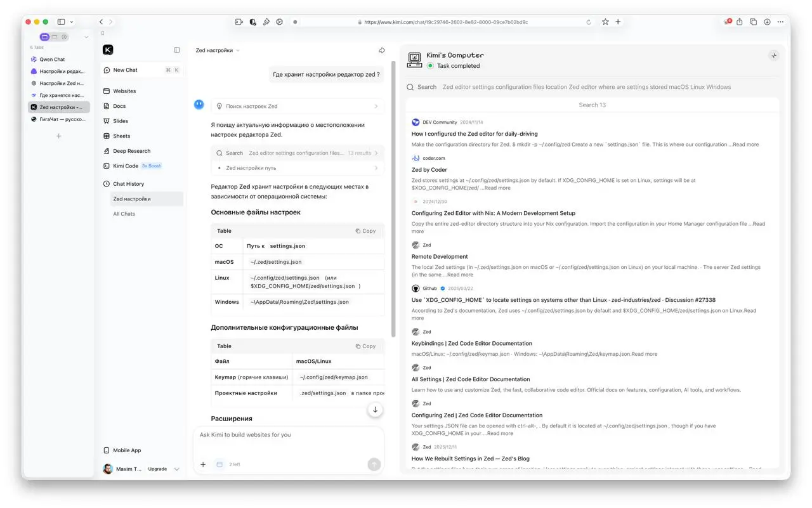Screen dimensions: 812x508
Task: Open Safari sidebar toggle dropdown arrow
Action: pyautogui.click(x=72, y=22)
